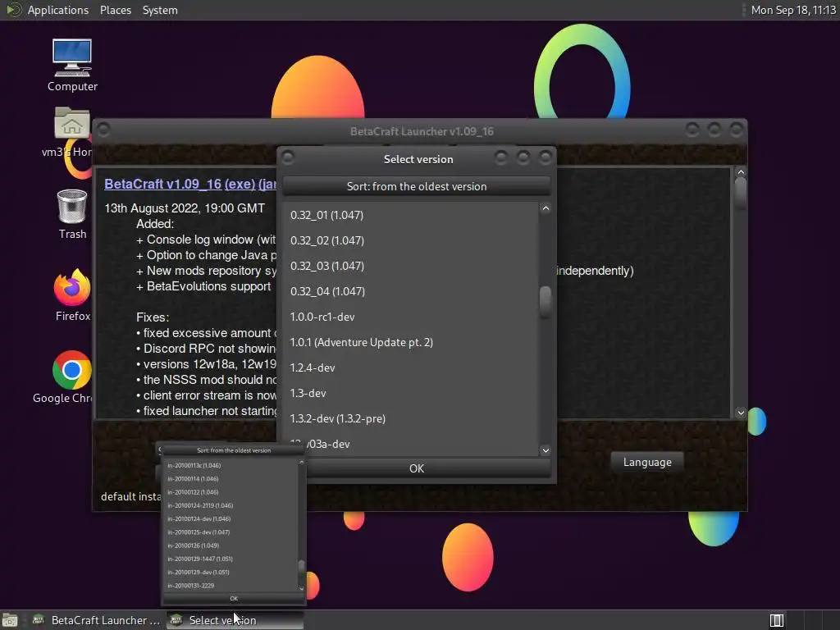
Task: Select version 0.32_02 (1.047)
Action: pyautogui.click(x=410, y=240)
